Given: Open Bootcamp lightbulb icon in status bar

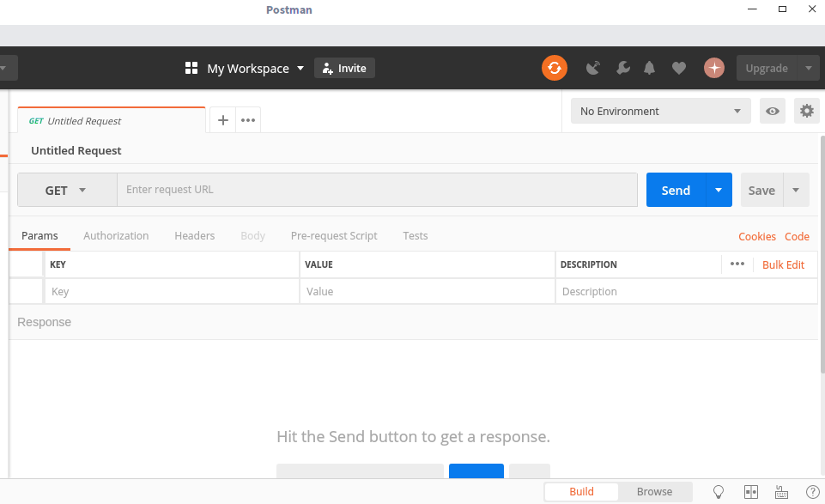Looking at the screenshot, I should tap(719, 492).
